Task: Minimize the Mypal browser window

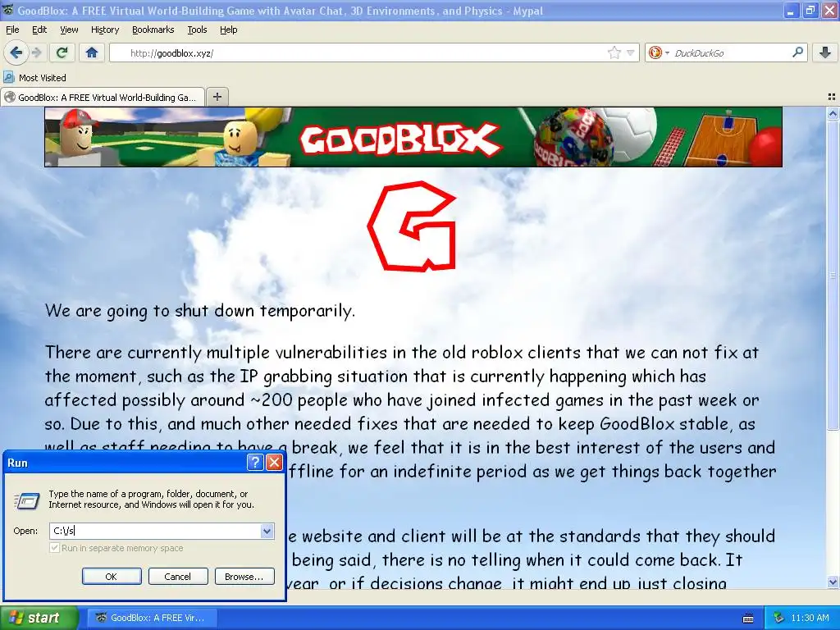Action: click(791, 10)
